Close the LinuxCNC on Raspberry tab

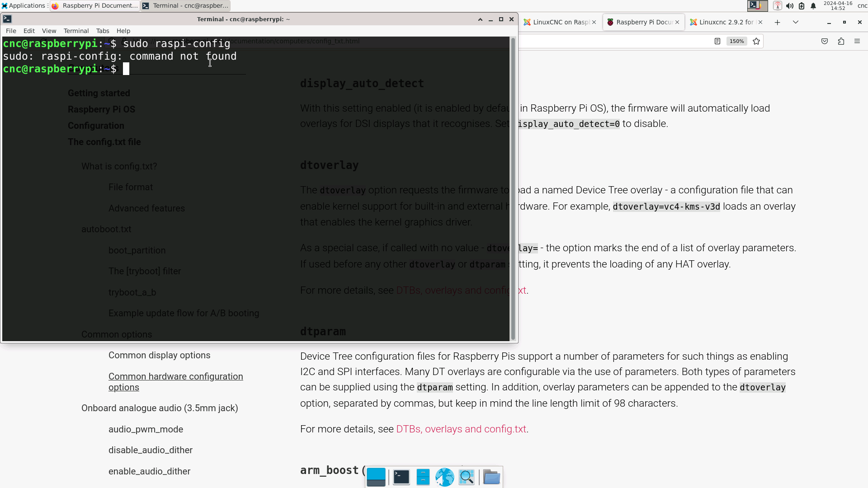(594, 22)
